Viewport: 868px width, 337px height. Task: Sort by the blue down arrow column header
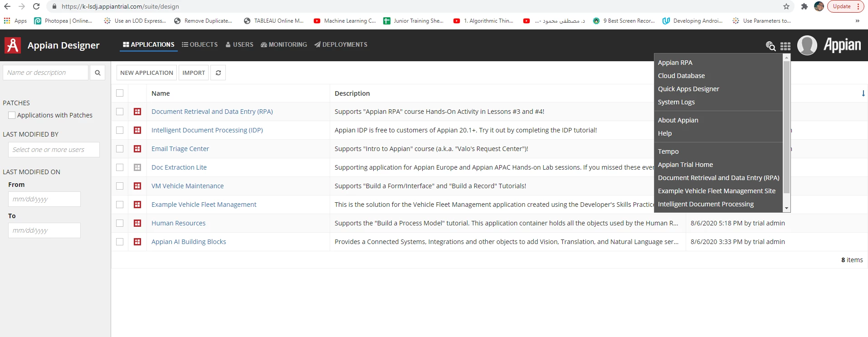(x=863, y=93)
